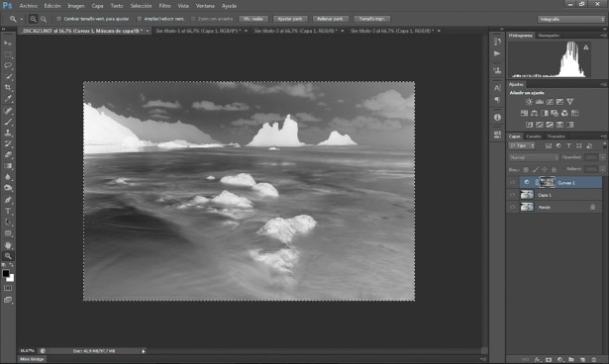Select the Pen tool

pyautogui.click(x=8, y=200)
